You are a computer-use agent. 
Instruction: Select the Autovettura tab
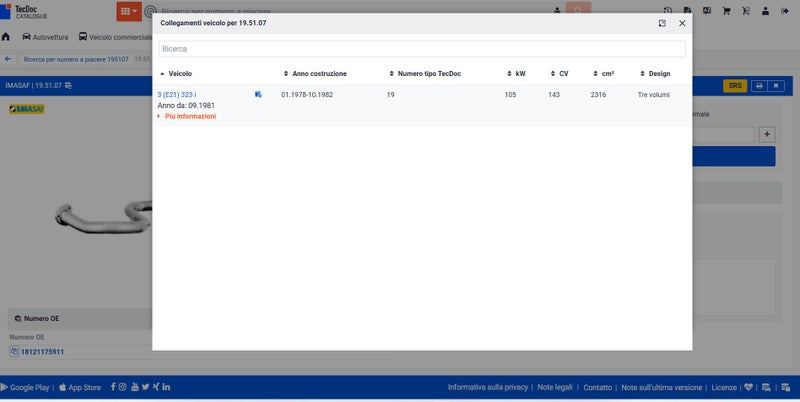tap(45, 37)
